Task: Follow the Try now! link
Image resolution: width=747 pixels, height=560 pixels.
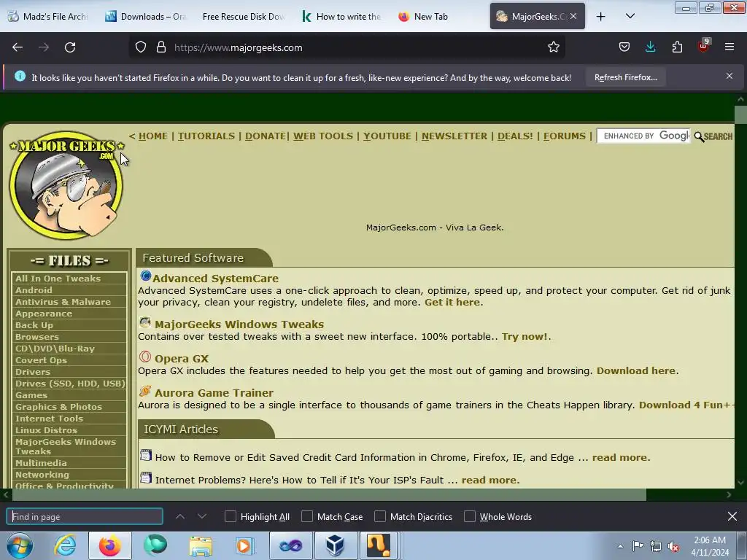Action: pos(525,337)
